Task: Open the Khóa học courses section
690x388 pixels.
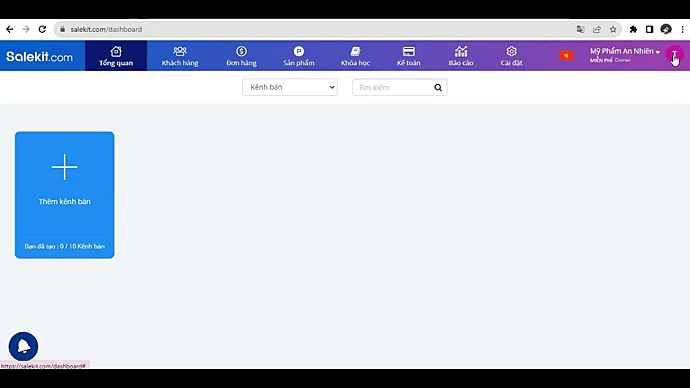Action: pos(355,56)
